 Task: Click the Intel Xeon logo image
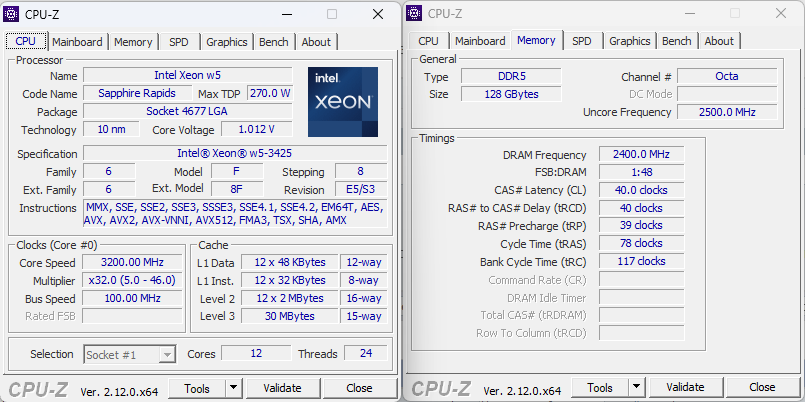tap(343, 102)
